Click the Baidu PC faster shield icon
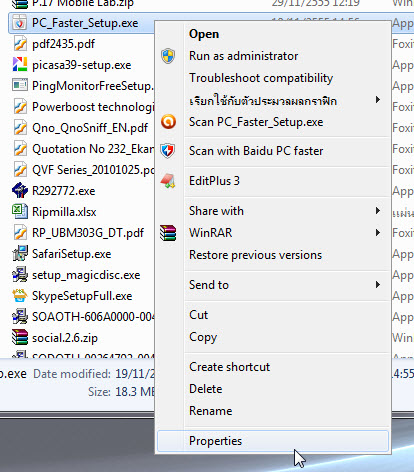Viewport: 414px width, 472px height. pyautogui.click(x=168, y=151)
